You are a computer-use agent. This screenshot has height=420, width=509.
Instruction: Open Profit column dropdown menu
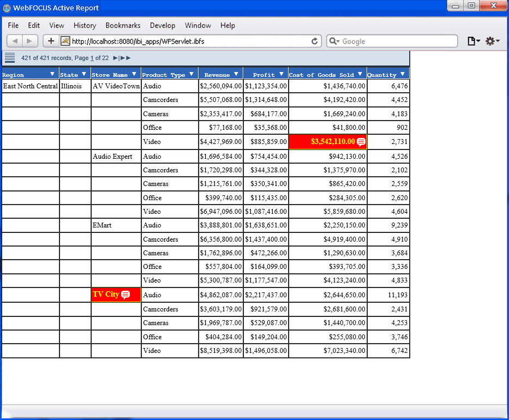pos(281,74)
